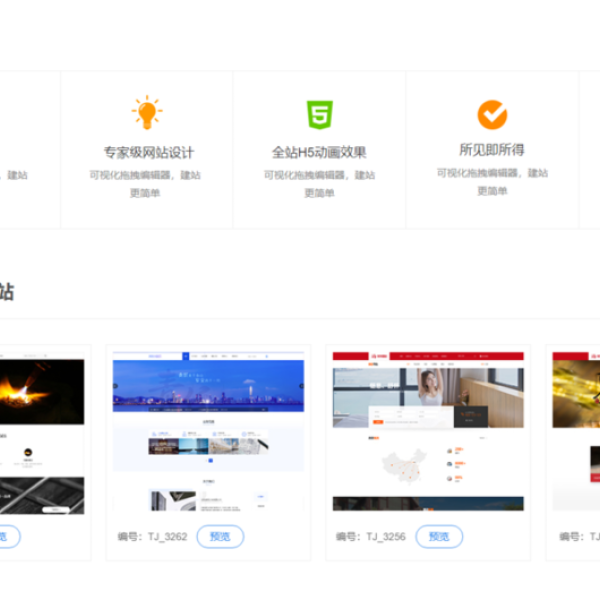Image resolution: width=600 pixels, height=600 pixels.
Task: Open the golden partially visible template thumbnail
Action: tap(576, 431)
